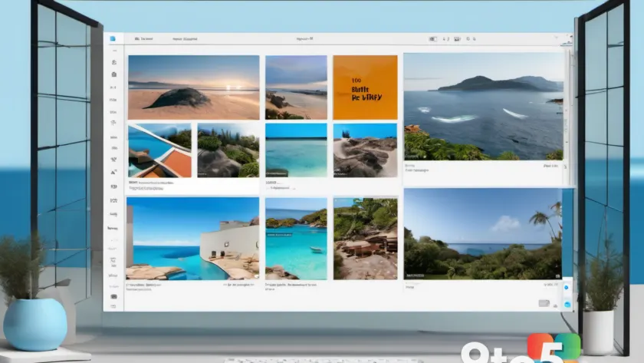The width and height of the screenshot is (644, 363).
Task: Open the sunset beach with dark rock photo
Action: [193, 87]
